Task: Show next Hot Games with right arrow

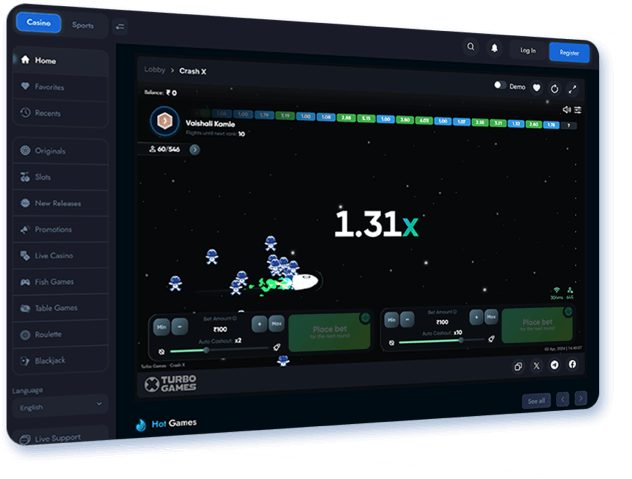Action: [580, 399]
